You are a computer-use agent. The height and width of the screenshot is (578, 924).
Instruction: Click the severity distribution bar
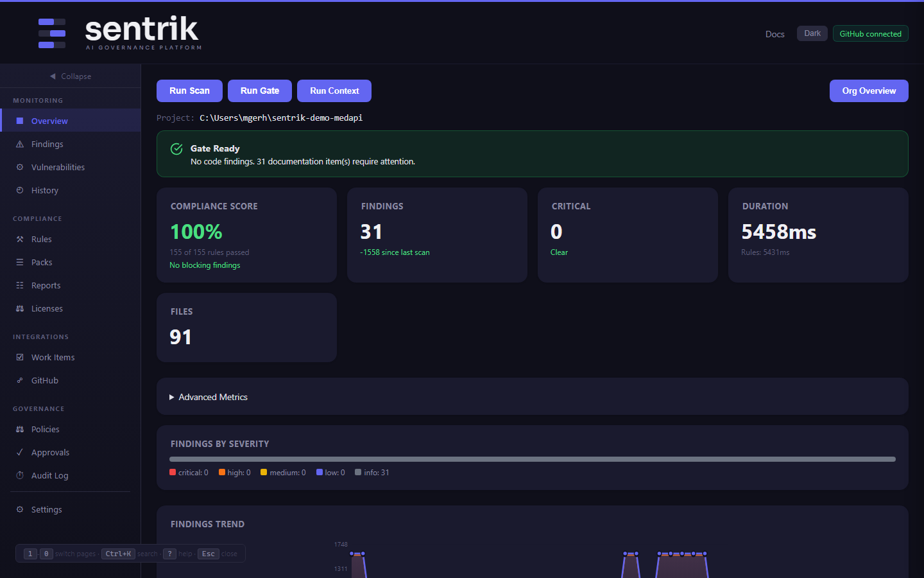tap(533, 459)
